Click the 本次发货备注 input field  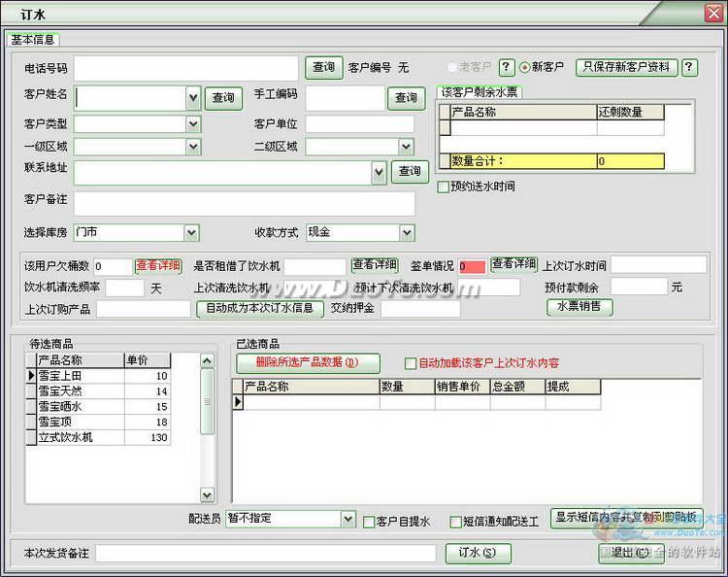click(266, 553)
